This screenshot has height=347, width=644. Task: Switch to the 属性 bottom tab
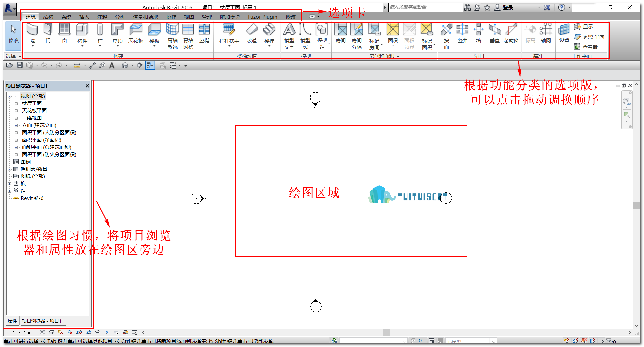(12, 321)
